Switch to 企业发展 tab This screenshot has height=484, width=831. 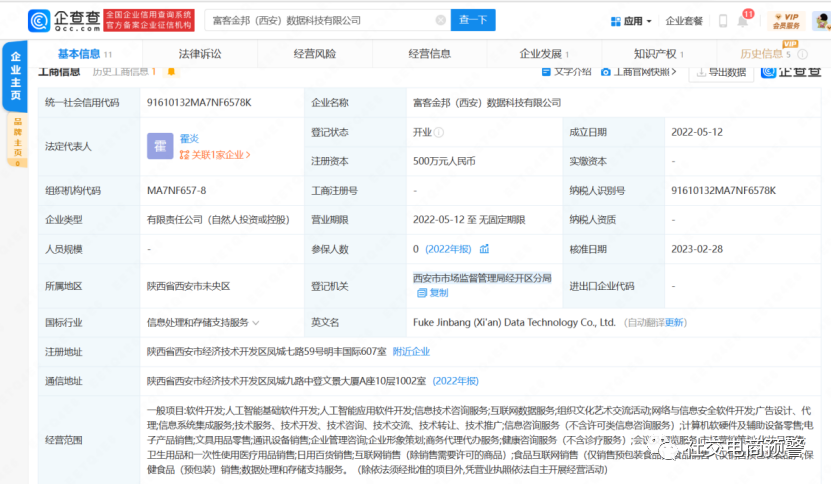(544, 54)
